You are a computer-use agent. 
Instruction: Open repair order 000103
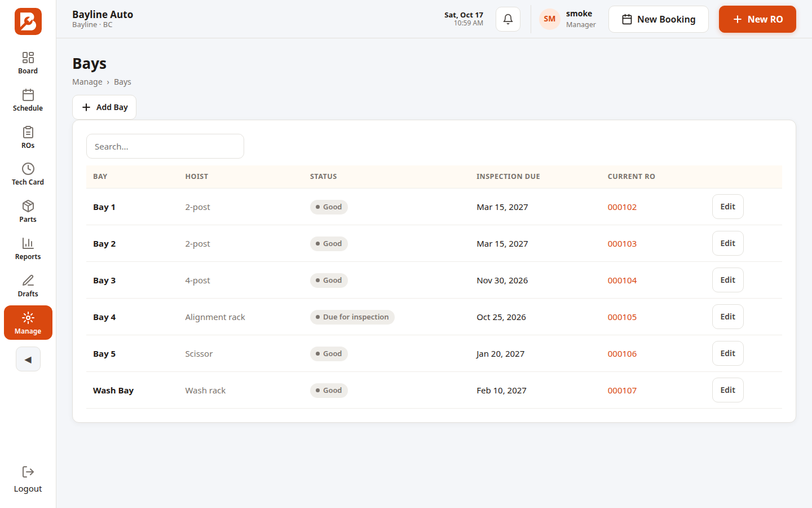coord(622,244)
